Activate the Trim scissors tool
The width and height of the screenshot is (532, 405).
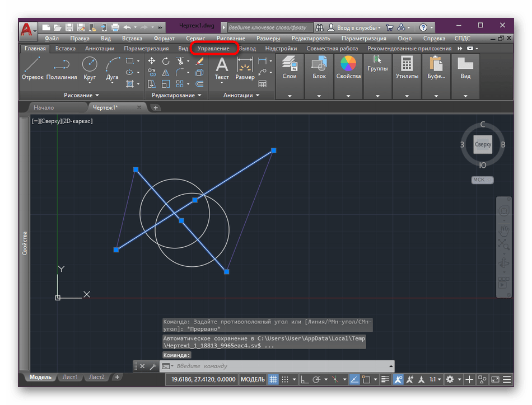coord(180,61)
